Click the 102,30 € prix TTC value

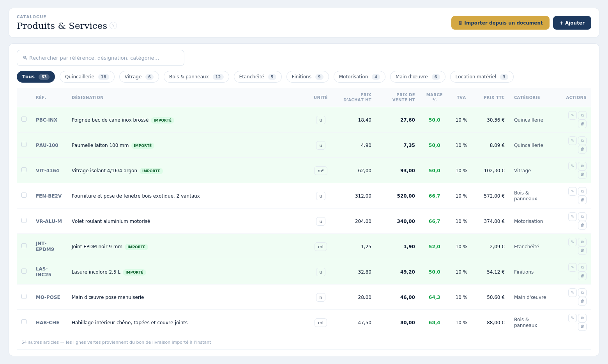494,171
